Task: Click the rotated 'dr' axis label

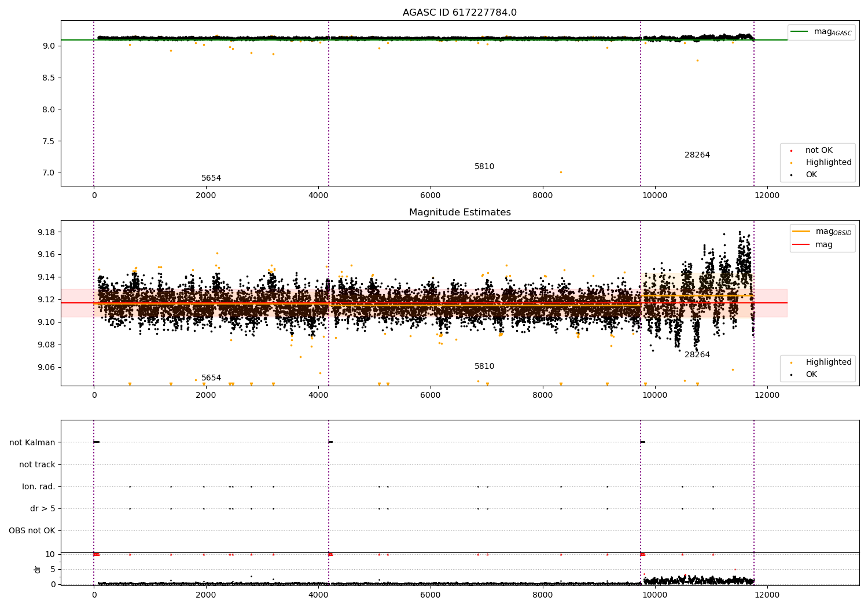Action: [38, 569]
